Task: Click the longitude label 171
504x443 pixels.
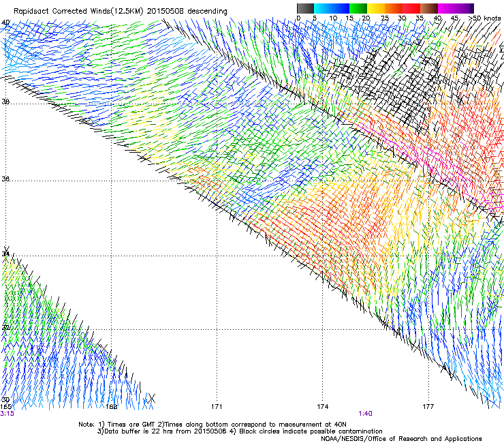Action: coord(217,407)
